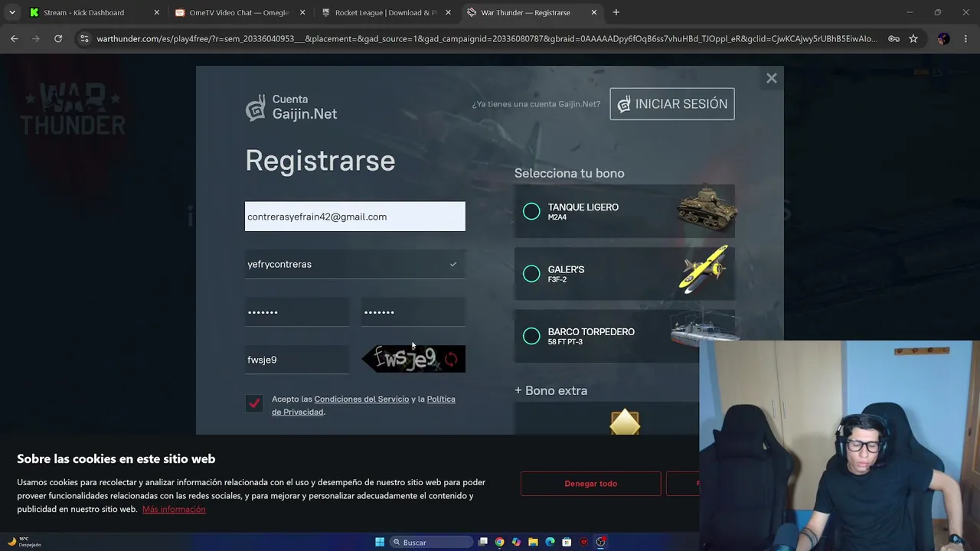Viewport: 980px width, 551px height.
Task: Expand the Bono extra section
Action: click(551, 390)
